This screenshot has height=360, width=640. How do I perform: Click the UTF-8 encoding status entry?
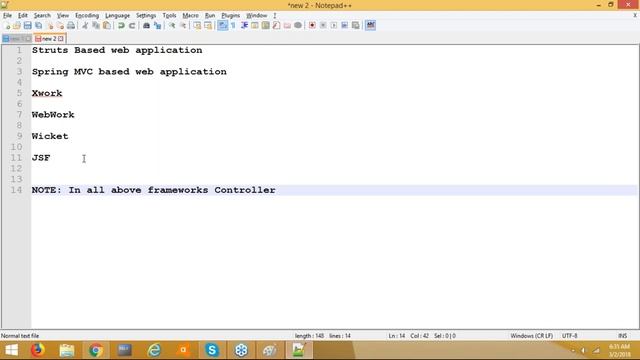(569, 336)
